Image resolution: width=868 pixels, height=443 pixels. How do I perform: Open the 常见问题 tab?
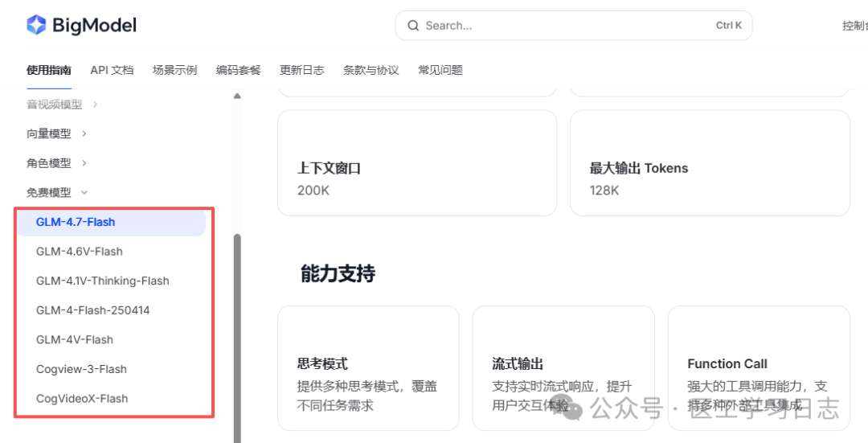(x=440, y=70)
